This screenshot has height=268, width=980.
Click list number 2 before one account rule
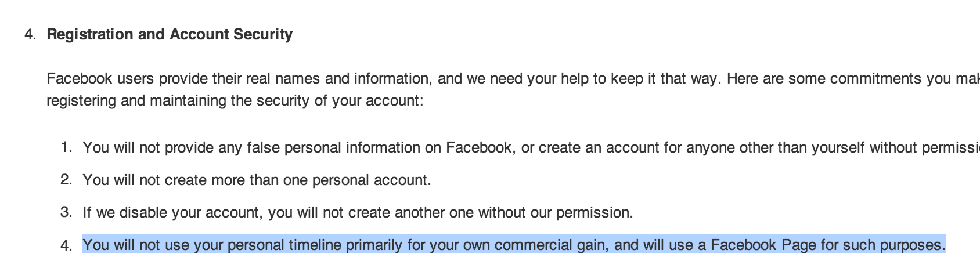[x=66, y=180]
